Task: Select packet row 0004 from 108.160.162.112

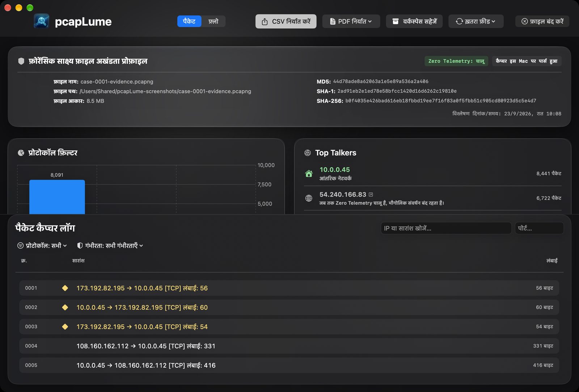Action: point(289,346)
